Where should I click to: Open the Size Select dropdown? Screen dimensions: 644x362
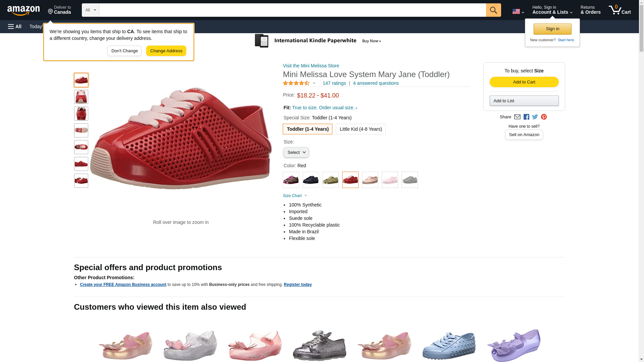click(x=296, y=153)
